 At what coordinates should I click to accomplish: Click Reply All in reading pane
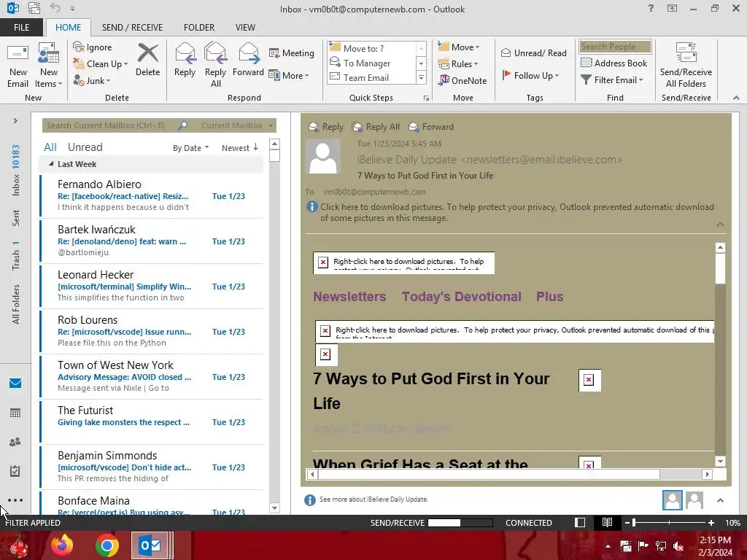tap(376, 127)
